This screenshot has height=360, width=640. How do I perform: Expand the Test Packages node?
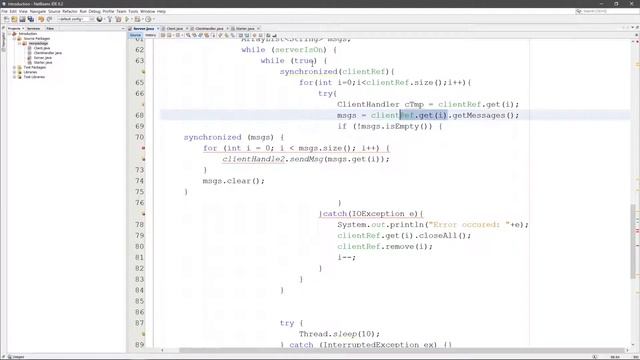(14, 67)
